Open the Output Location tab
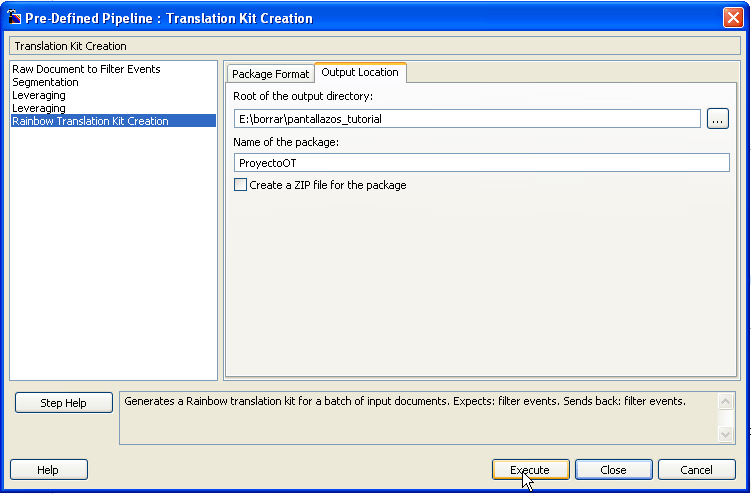Screen dimensions: 751x494 pyautogui.click(x=360, y=73)
